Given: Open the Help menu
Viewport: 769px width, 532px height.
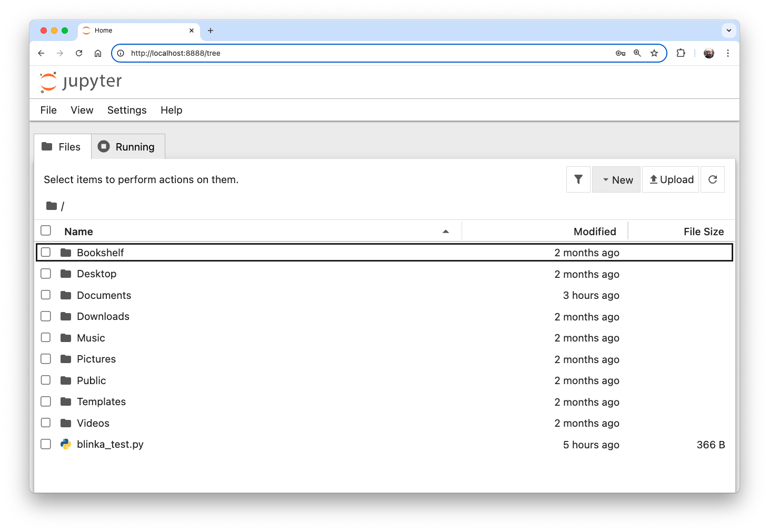Looking at the screenshot, I should point(172,110).
